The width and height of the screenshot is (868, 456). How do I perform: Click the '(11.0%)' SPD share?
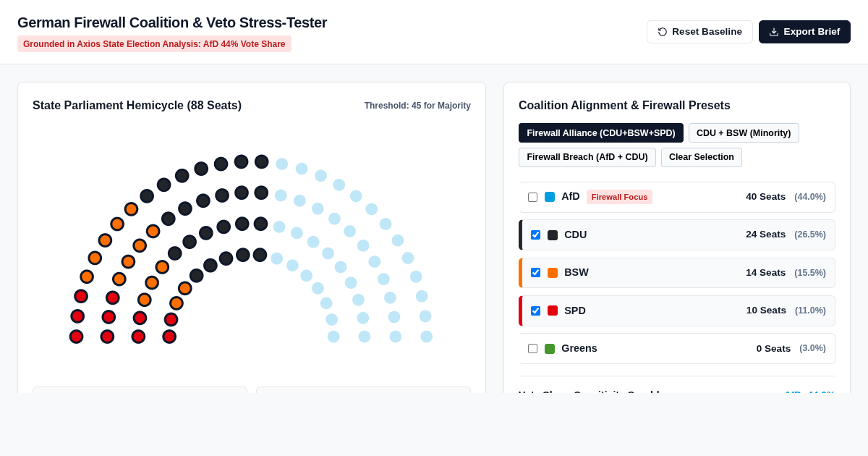[x=810, y=311]
